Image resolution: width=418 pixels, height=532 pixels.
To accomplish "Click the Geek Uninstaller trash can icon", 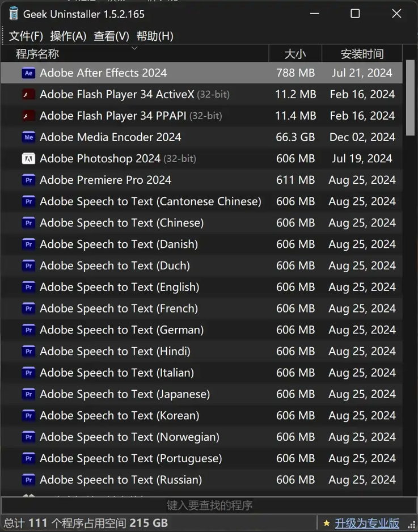I will [x=14, y=14].
